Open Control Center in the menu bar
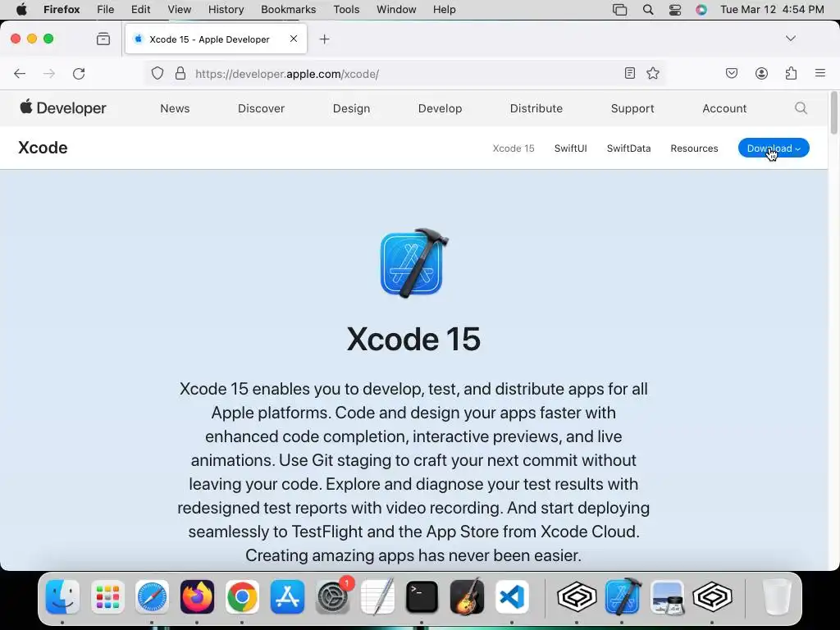This screenshot has height=630, width=840. 675,10
